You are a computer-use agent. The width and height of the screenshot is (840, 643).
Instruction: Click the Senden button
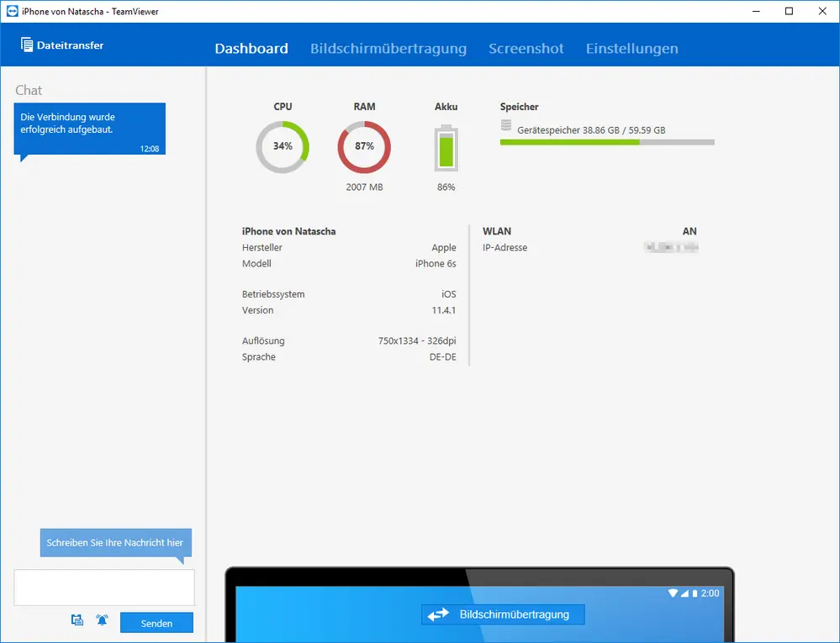tap(156, 623)
